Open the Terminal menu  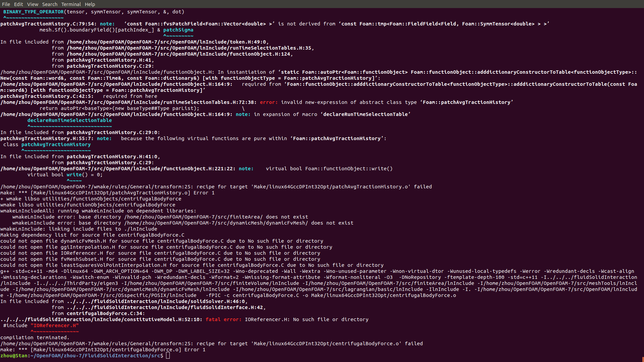71,4
